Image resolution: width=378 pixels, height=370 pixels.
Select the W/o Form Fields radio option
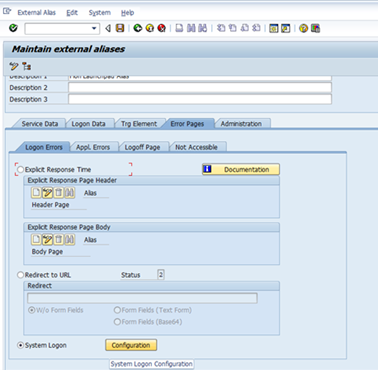pyautogui.click(x=32, y=310)
